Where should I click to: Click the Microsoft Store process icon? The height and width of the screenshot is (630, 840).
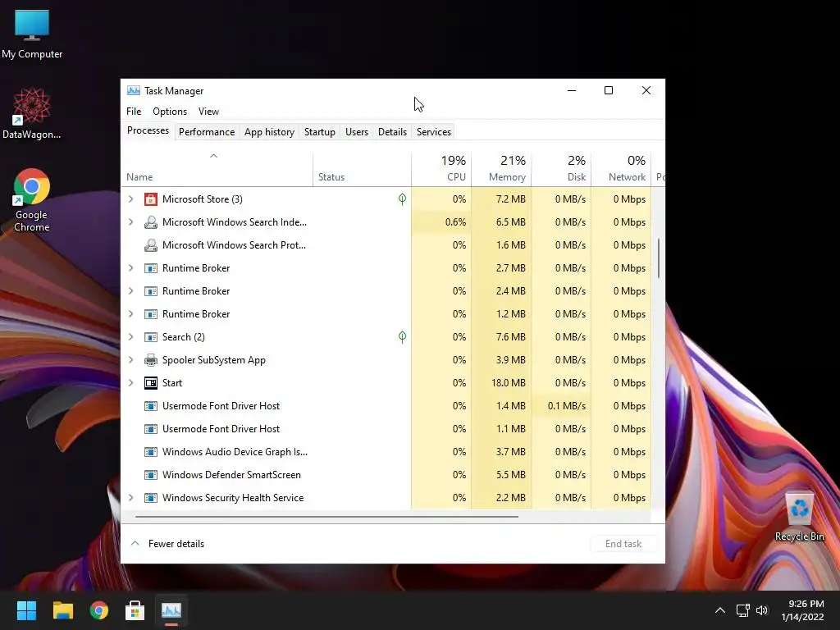tap(151, 199)
